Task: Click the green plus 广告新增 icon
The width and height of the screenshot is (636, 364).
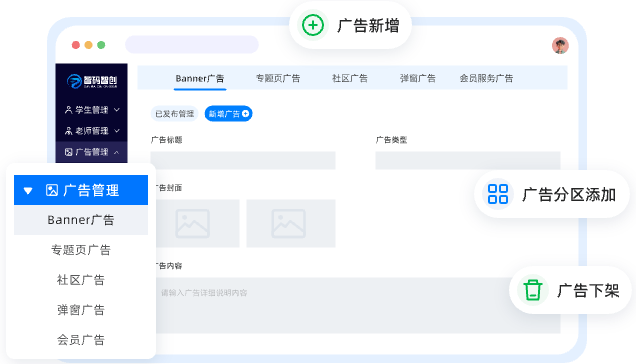Action: 313,25
